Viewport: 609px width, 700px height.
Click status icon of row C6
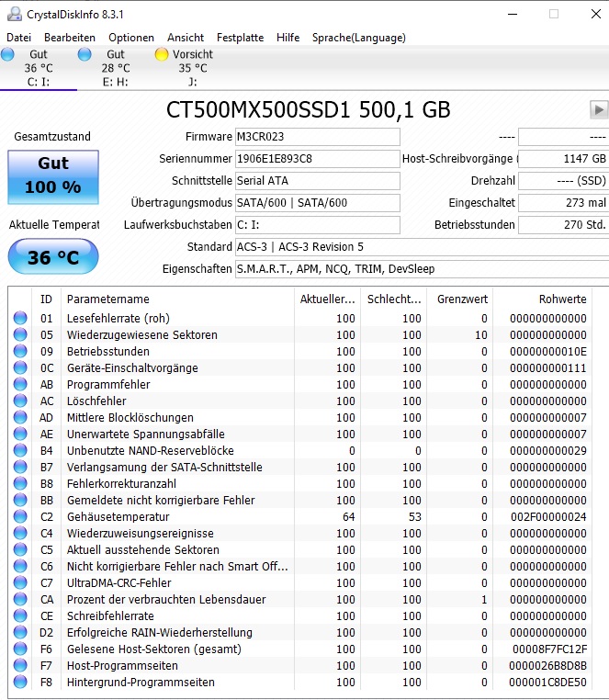tap(20, 566)
